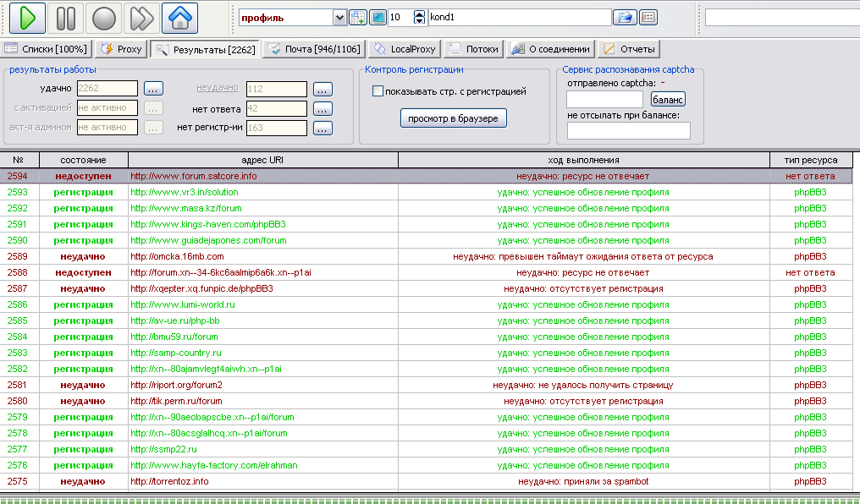Click the 'тип ресурса' column header
Screen dimensions: 860x504
(x=811, y=160)
